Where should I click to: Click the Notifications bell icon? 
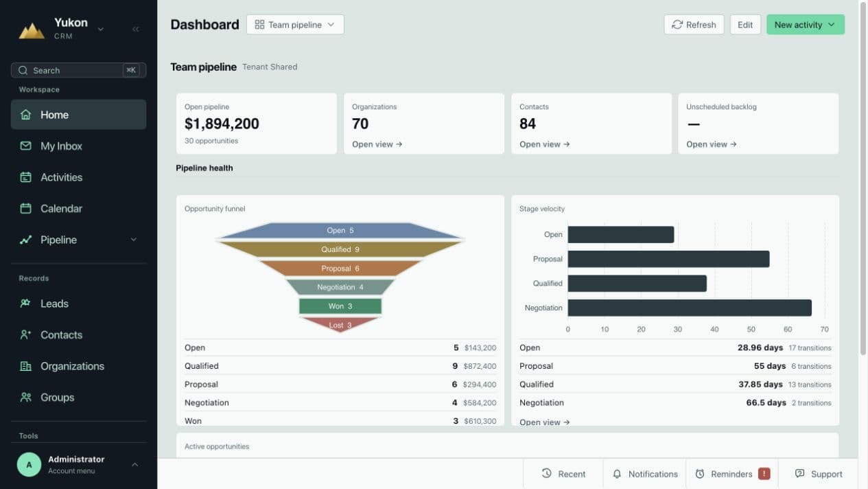(x=617, y=474)
